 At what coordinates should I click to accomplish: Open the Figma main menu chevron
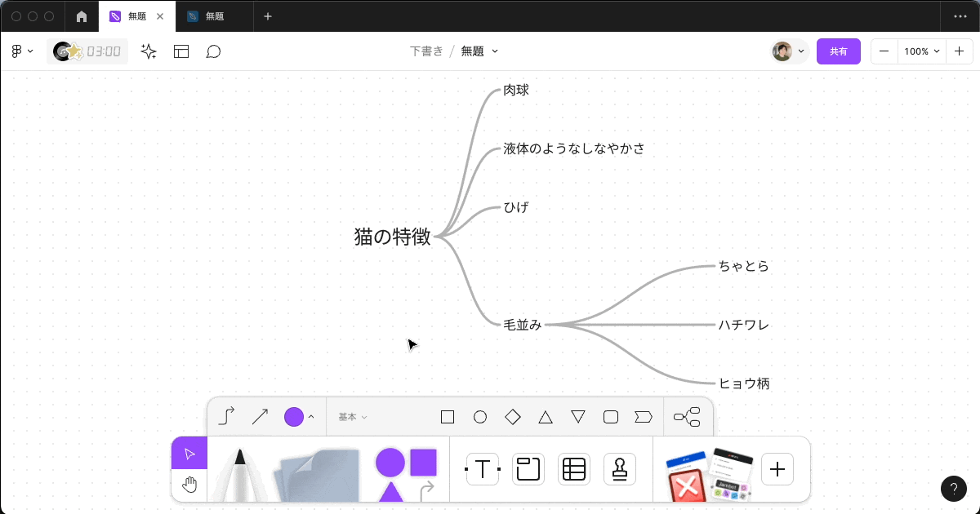point(23,51)
